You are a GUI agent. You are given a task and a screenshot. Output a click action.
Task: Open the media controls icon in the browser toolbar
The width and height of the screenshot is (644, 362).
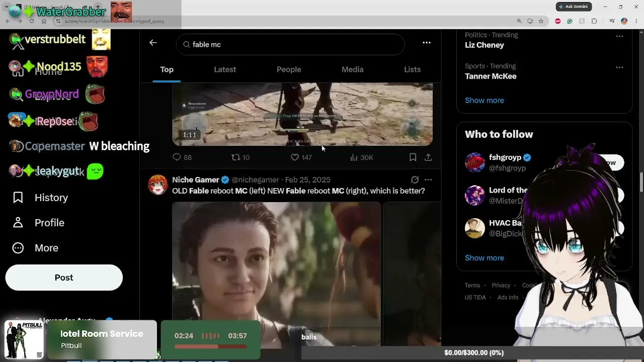click(x=612, y=21)
